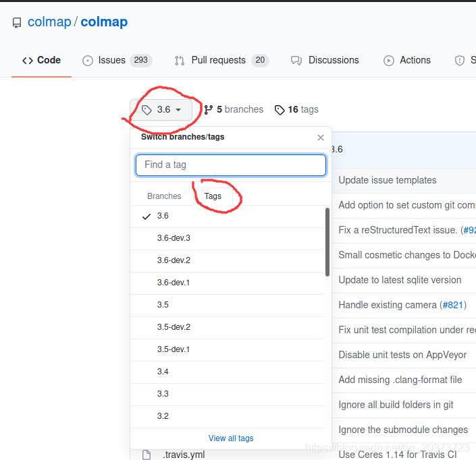Switch to the Tags tab in popup
Image resolution: width=476 pixels, height=460 pixels.
pos(213,196)
